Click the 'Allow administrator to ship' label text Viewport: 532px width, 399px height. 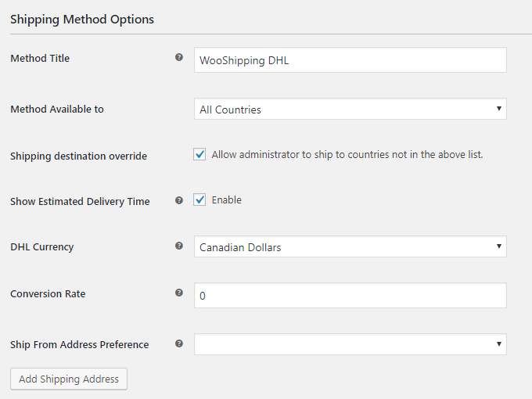347,155
